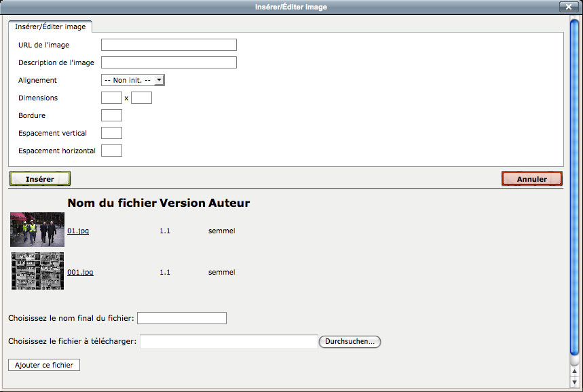Screen dimensions: 583x392
Task: Click the Dimensions width field
Action: (x=111, y=98)
